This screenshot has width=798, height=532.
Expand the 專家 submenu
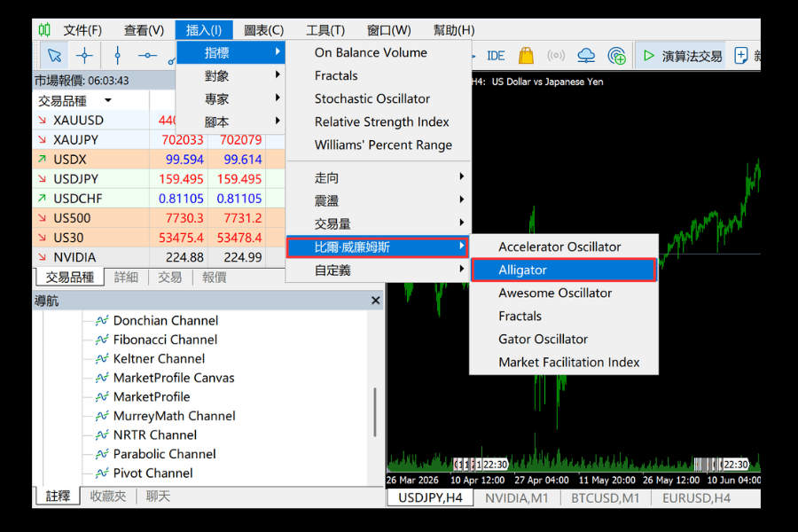[231, 98]
